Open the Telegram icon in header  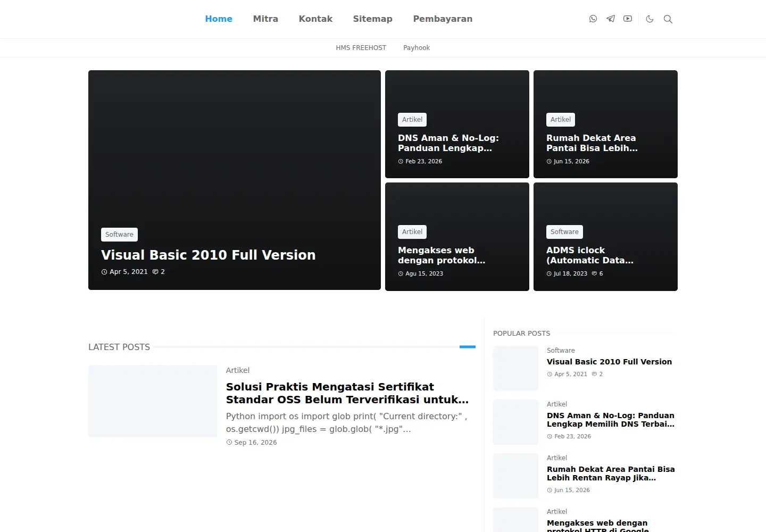611,19
